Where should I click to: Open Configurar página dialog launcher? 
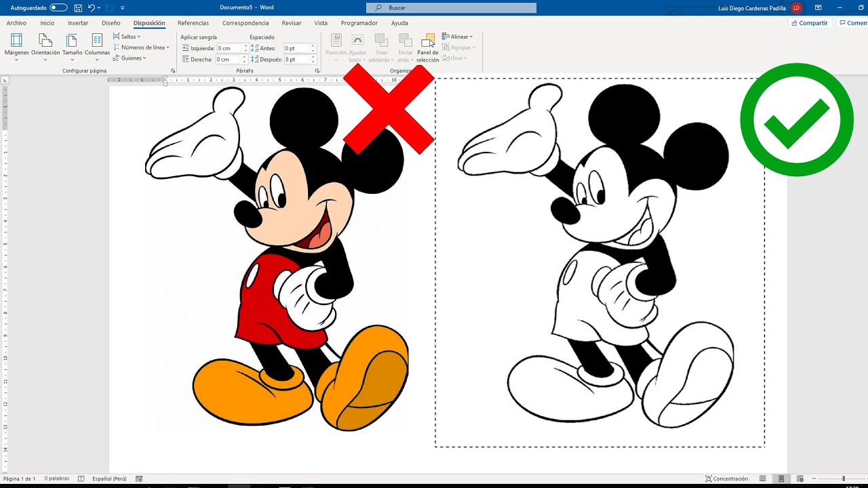pos(173,70)
